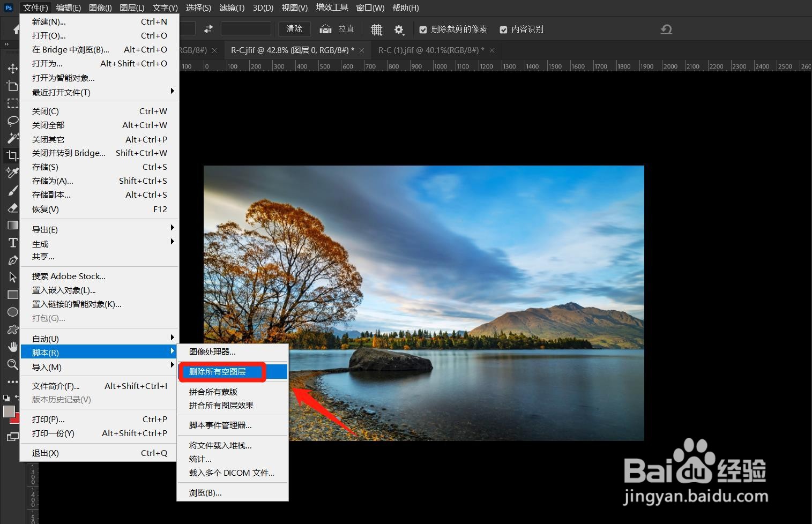
Task: Select the Lasso tool
Action: tap(12, 121)
